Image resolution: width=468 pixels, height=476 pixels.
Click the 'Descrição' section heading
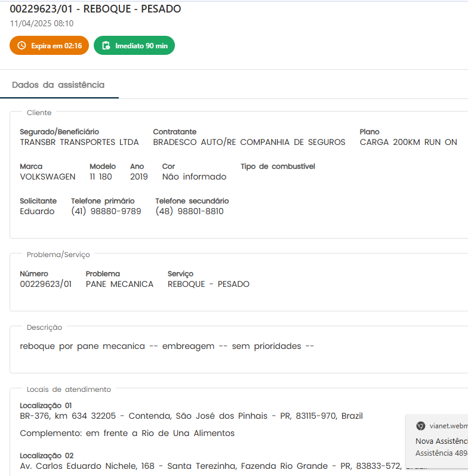point(44,327)
